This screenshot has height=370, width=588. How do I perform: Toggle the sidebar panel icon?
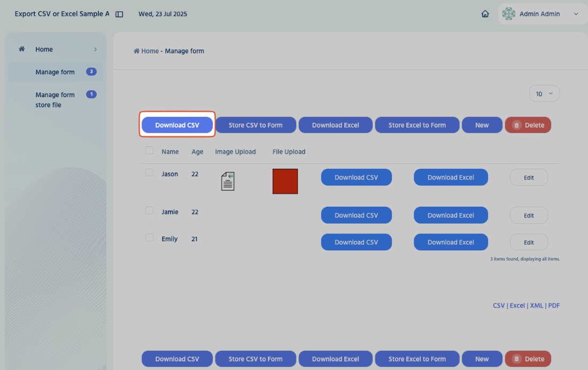coord(119,14)
